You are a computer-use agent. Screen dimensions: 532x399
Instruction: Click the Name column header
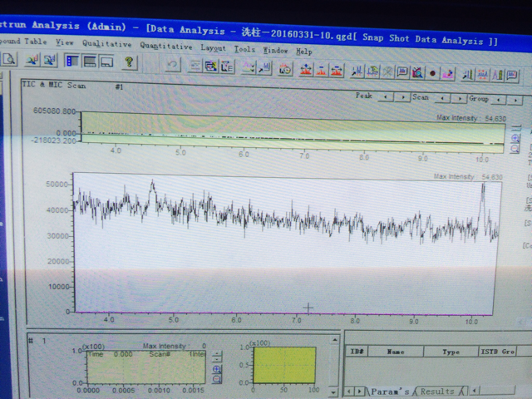click(396, 352)
